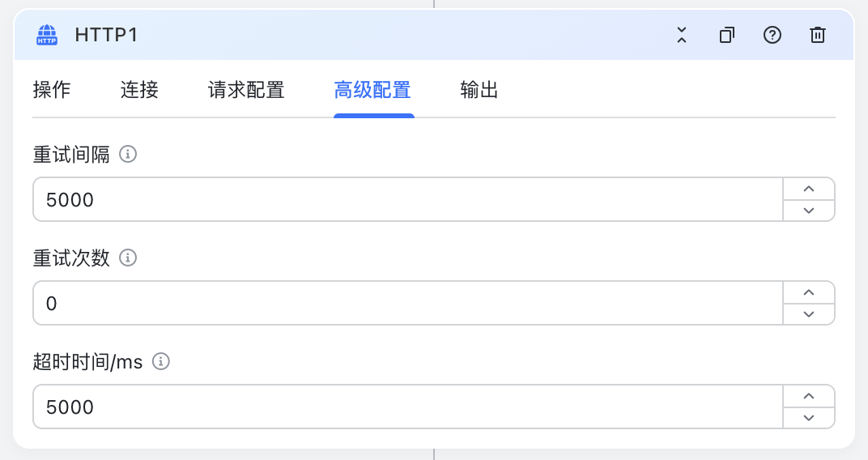Screen dimensions: 868x460
Task: Focus the 重试次数 input field
Action: [408, 303]
